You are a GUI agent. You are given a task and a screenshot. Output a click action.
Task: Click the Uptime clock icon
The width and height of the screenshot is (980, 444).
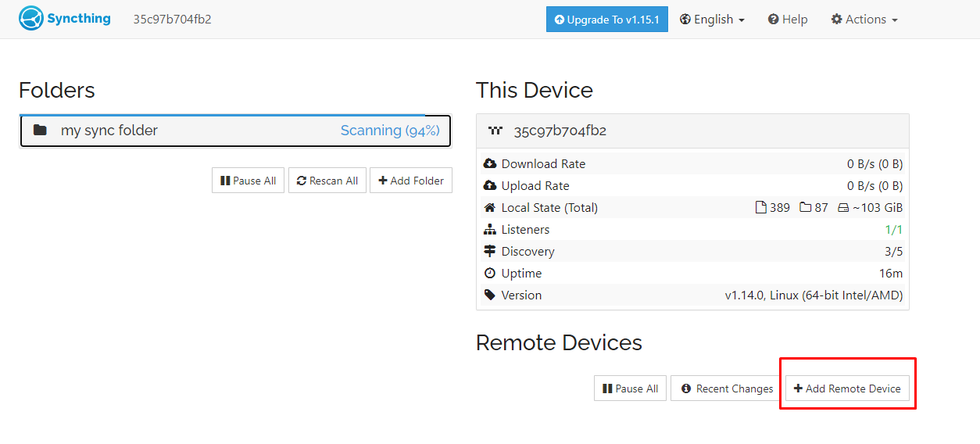point(490,273)
